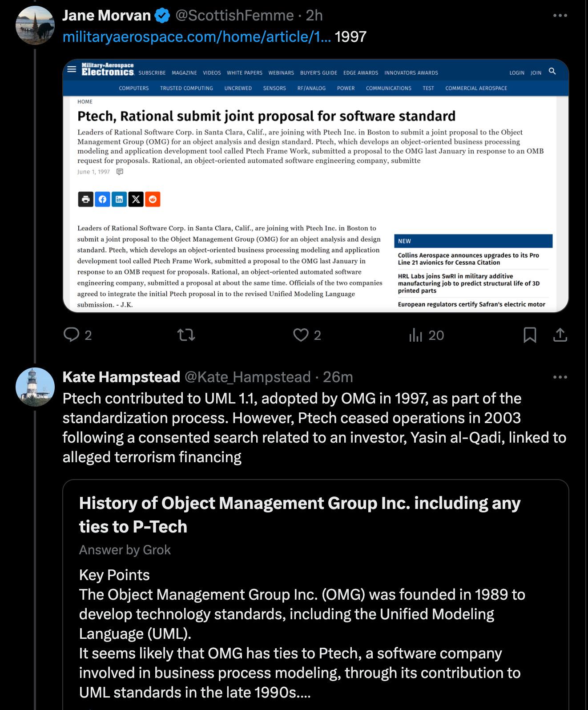Open the TRUSTED COMPUTING category tab
The width and height of the screenshot is (588, 710).
tap(186, 89)
